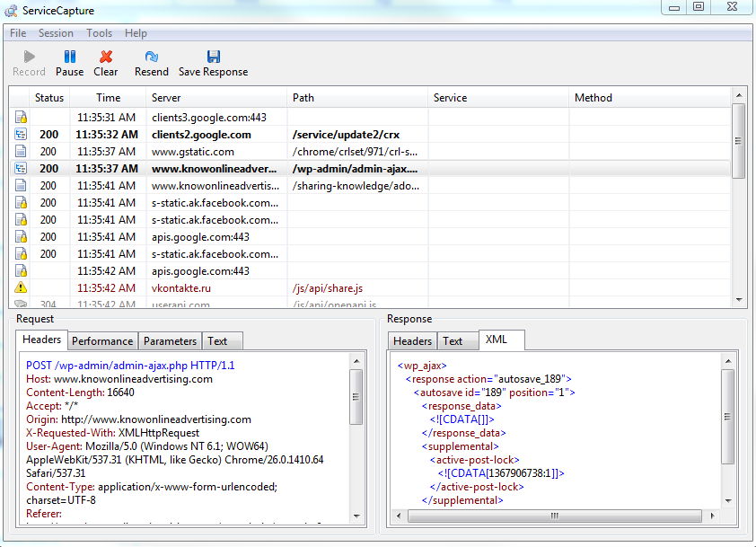Open the Tools menu
The height and width of the screenshot is (547, 756).
99,33
